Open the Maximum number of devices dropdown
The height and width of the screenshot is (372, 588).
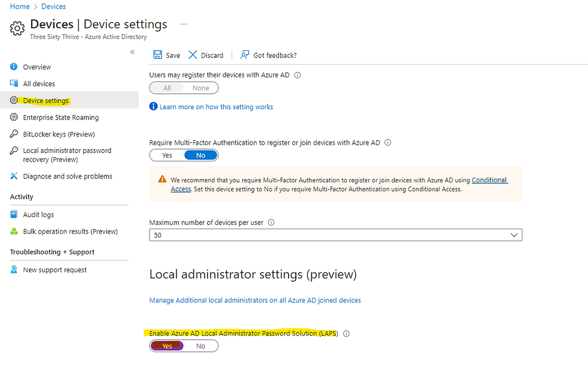pyautogui.click(x=335, y=235)
